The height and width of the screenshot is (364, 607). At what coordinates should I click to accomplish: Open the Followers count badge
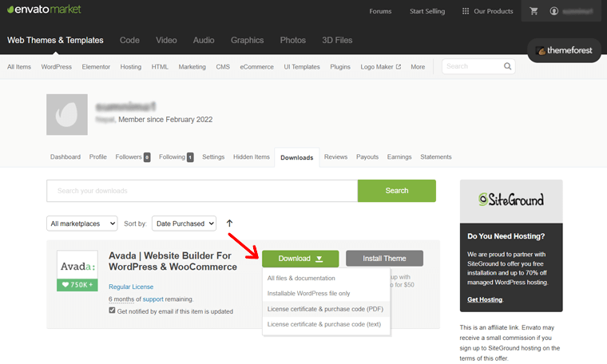147,157
